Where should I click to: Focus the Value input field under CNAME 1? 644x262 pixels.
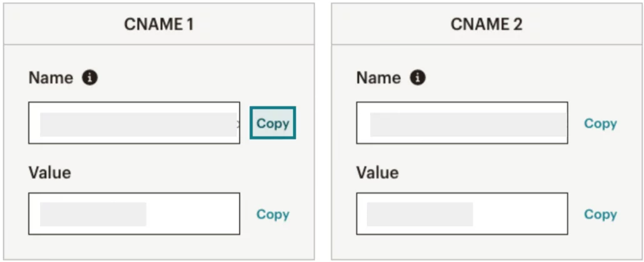click(134, 214)
